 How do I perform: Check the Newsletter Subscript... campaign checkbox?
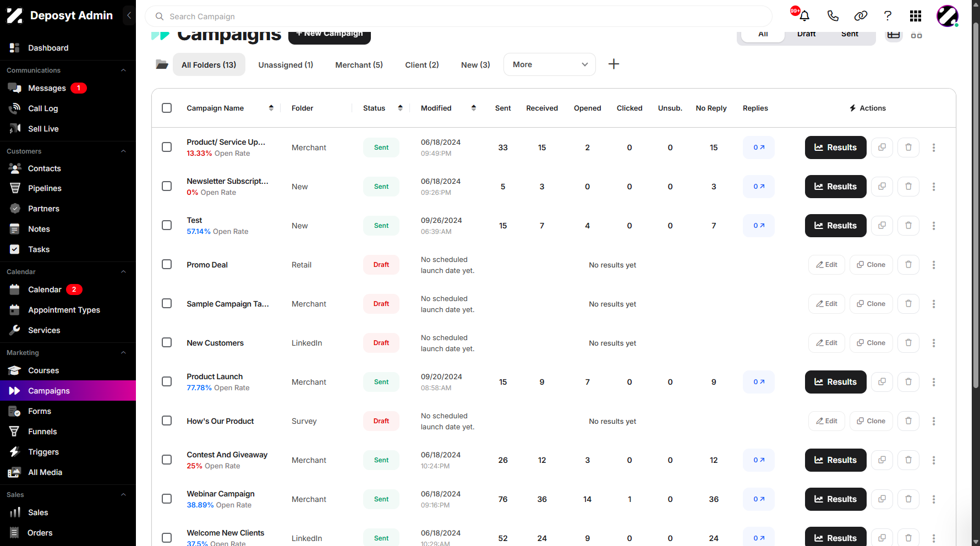click(167, 186)
